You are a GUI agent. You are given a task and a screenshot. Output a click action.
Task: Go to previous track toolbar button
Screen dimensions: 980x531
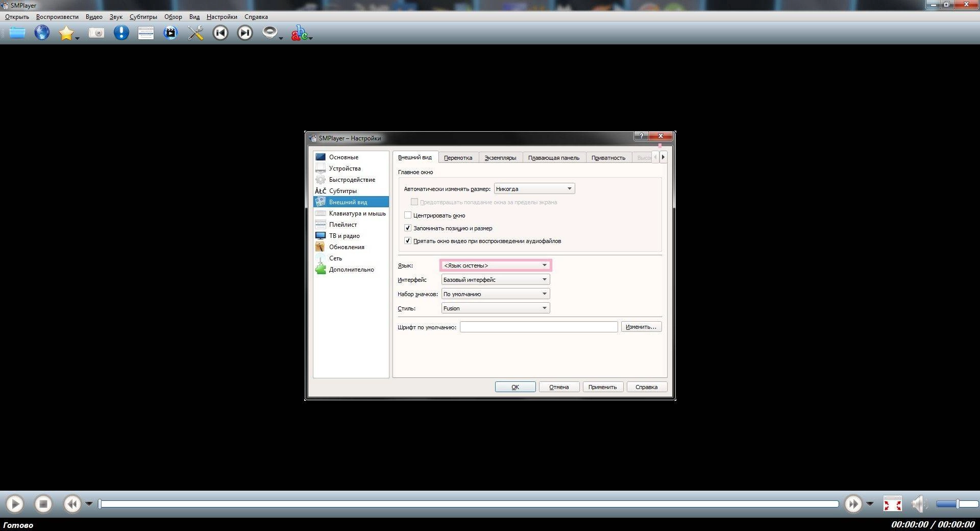(220, 33)
